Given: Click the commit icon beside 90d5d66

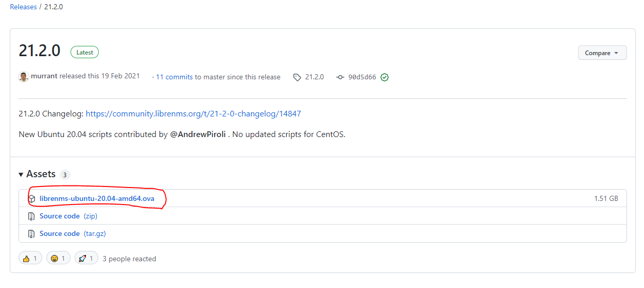Looking at the screenshot, I should click(340, 77).
